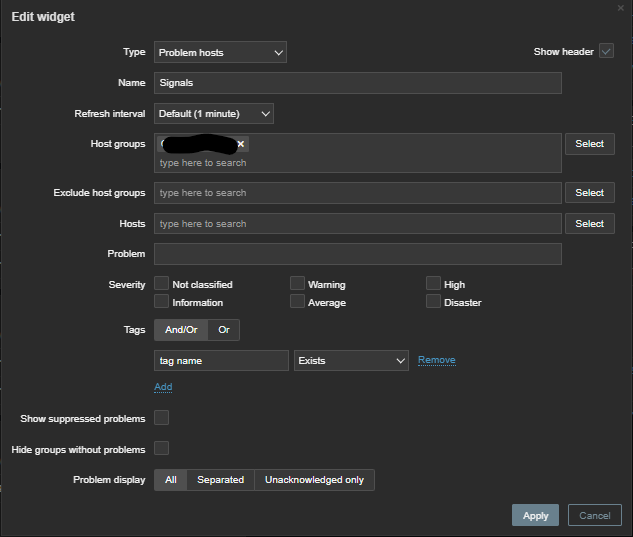
Task: Open the widget Type dropdown
Action: coord(221,52)
